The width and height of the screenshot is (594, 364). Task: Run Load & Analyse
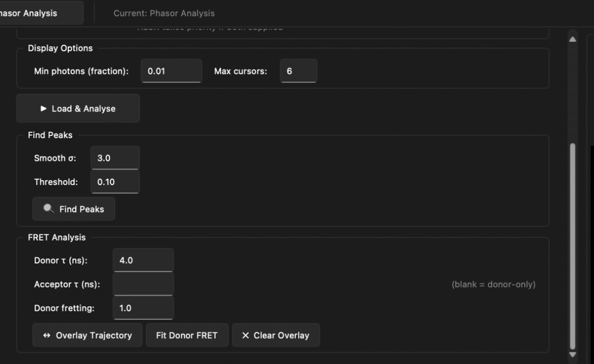tap(78, 108)
